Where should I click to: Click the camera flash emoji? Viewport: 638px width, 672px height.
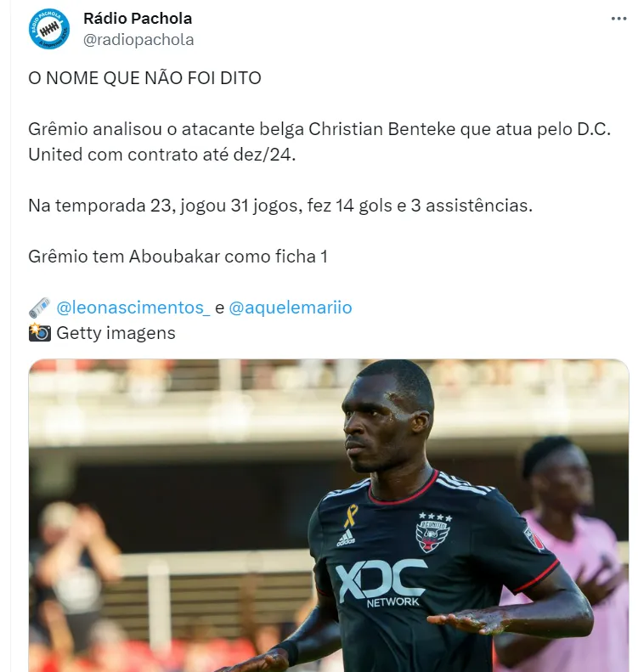(39, 333)
